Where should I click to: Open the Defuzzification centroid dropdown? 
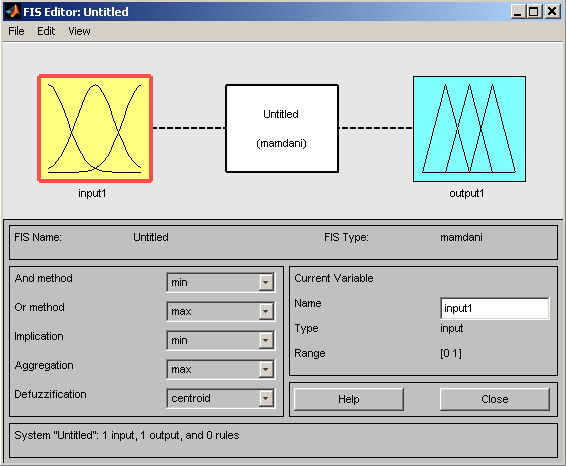tap(221, 398)
